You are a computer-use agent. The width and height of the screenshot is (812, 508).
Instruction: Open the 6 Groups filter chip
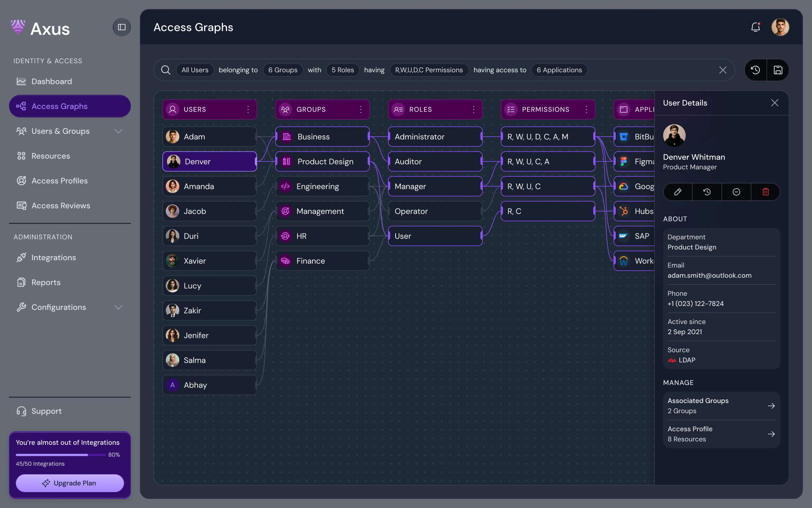tap(283, 70)
